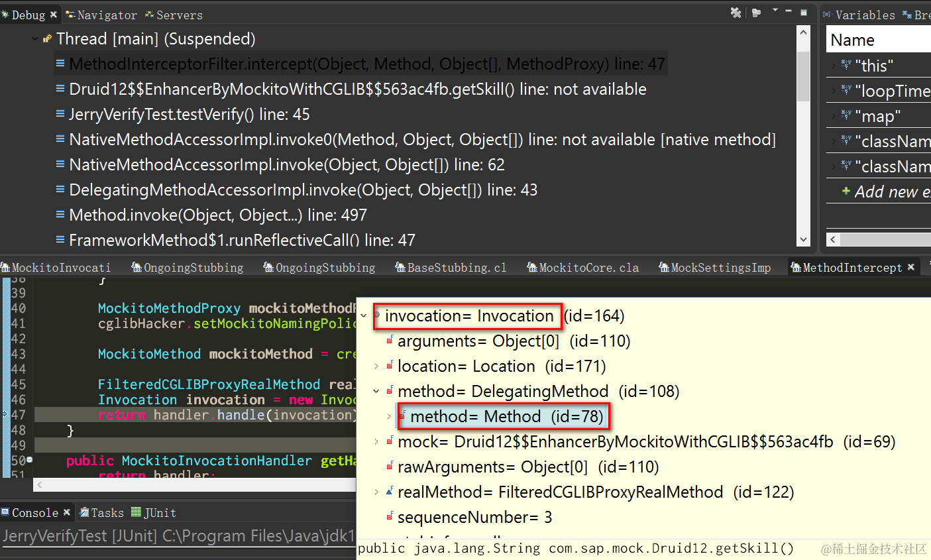Switch to the Variables tab

pyautogui.click(x=865, y=15)
